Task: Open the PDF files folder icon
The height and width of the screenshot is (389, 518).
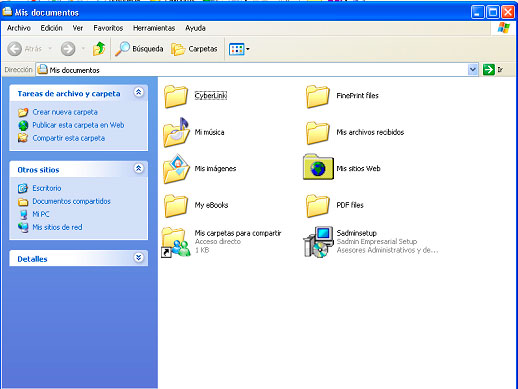Action: pos(318,206)
